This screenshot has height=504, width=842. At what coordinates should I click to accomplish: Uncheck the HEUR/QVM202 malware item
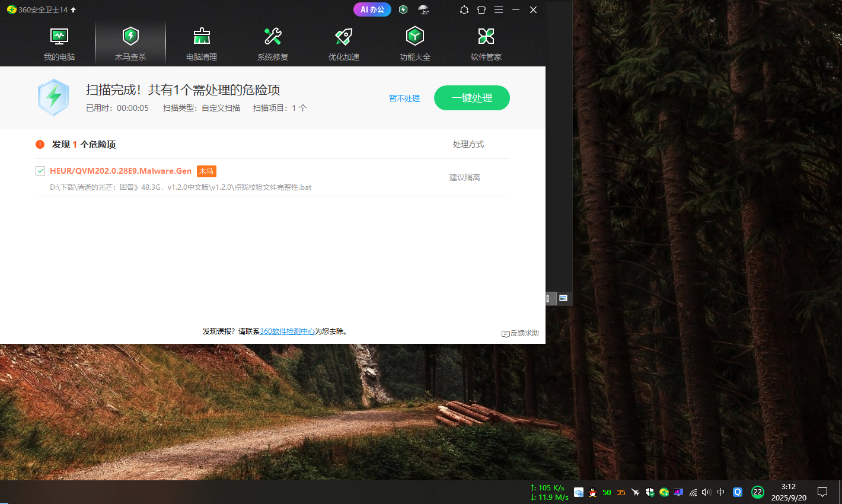[x=40, y=170]
